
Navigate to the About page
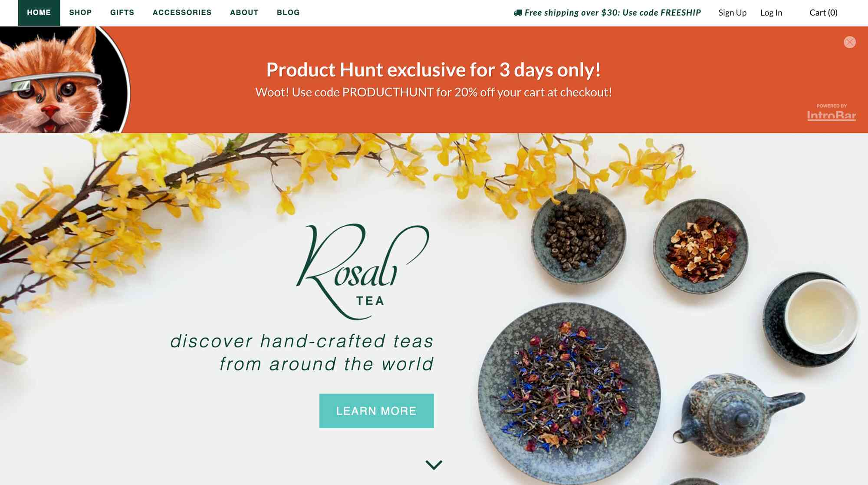tap(244, 13)
